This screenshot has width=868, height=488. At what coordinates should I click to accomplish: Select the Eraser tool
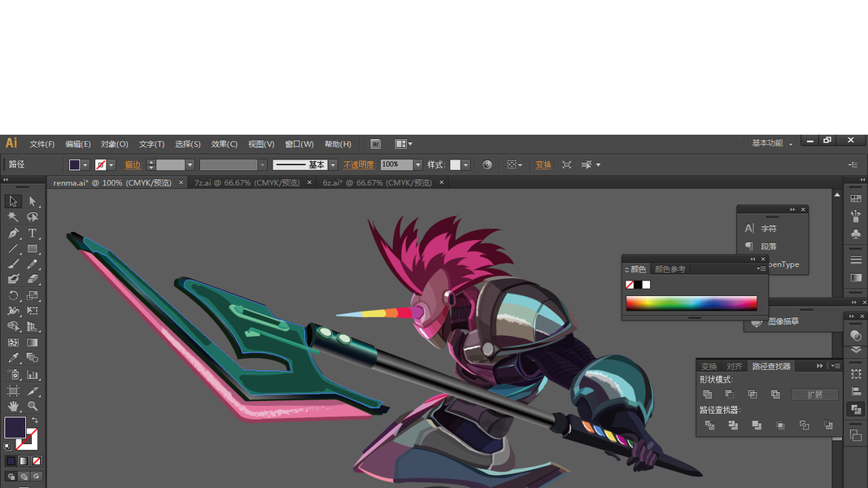tap(33, 280)
